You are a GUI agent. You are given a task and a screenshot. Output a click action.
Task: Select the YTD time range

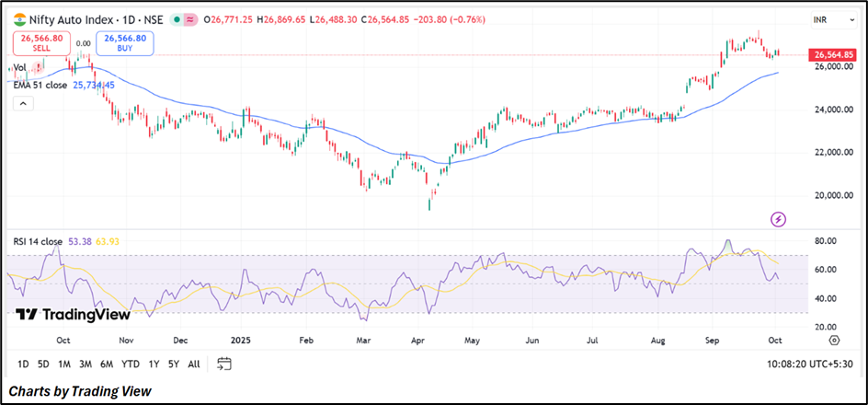130,364
